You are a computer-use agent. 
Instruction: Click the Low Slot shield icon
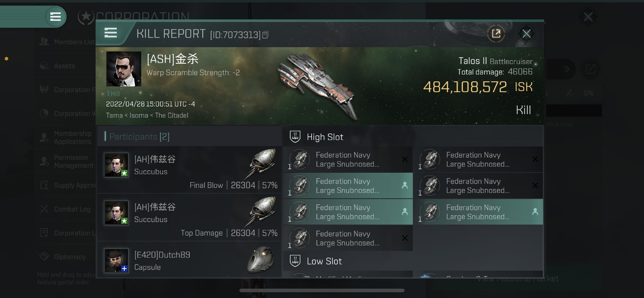click(x=295, y=261)
